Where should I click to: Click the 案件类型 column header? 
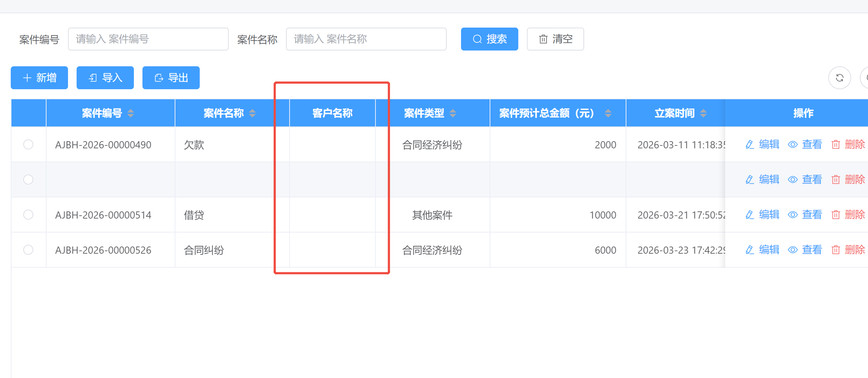(x=424, y=113)
